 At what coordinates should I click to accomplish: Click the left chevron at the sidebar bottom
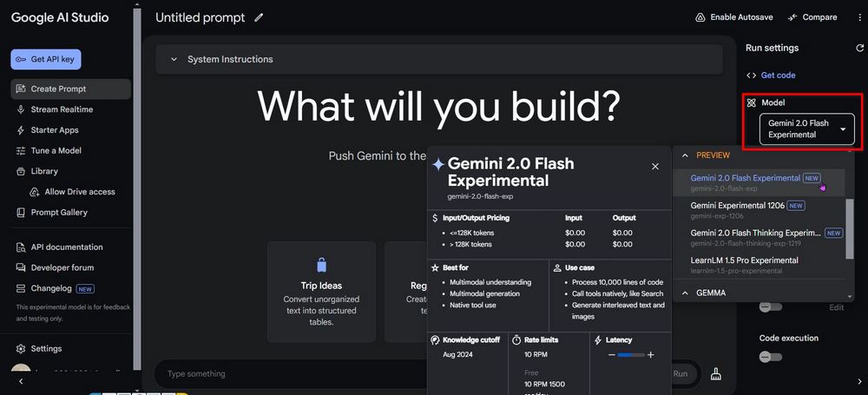pyautogui.click(x=21, y=381)
